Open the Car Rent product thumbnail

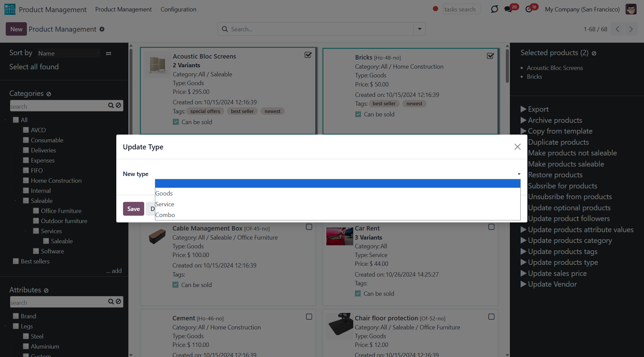point(339,236)
